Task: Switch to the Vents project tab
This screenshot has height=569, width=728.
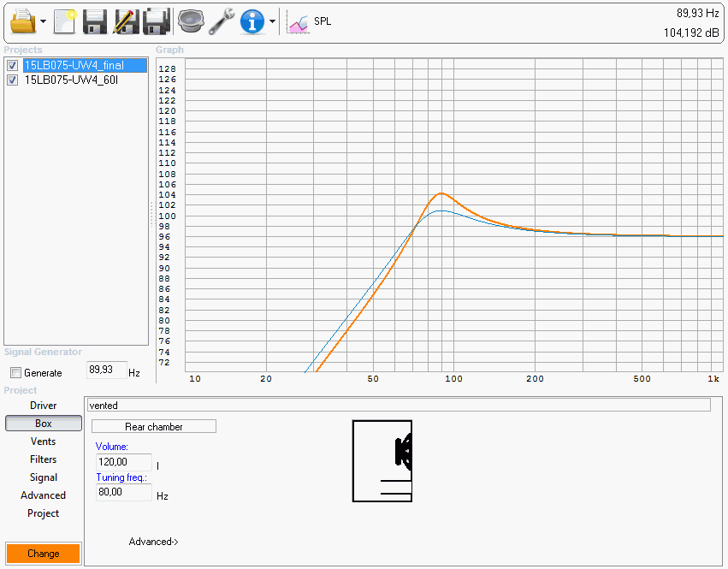Action: coord(43,442)
